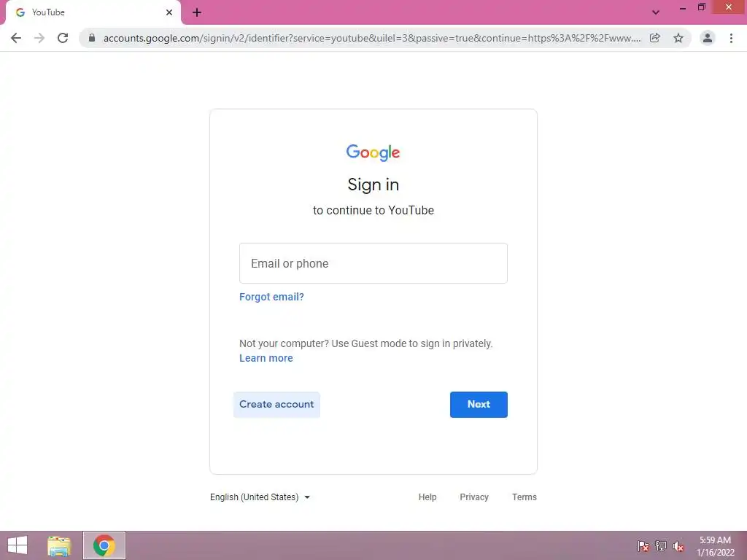Close the YouTube tab
The height and width of the screenshot is (560, 747).
[x=169, y=12]
